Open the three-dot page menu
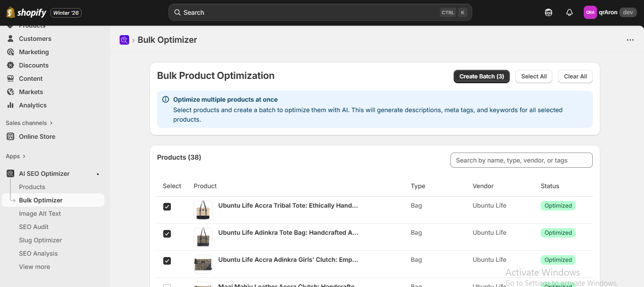This screenshot has width=644, height=287. pos(630,40)
